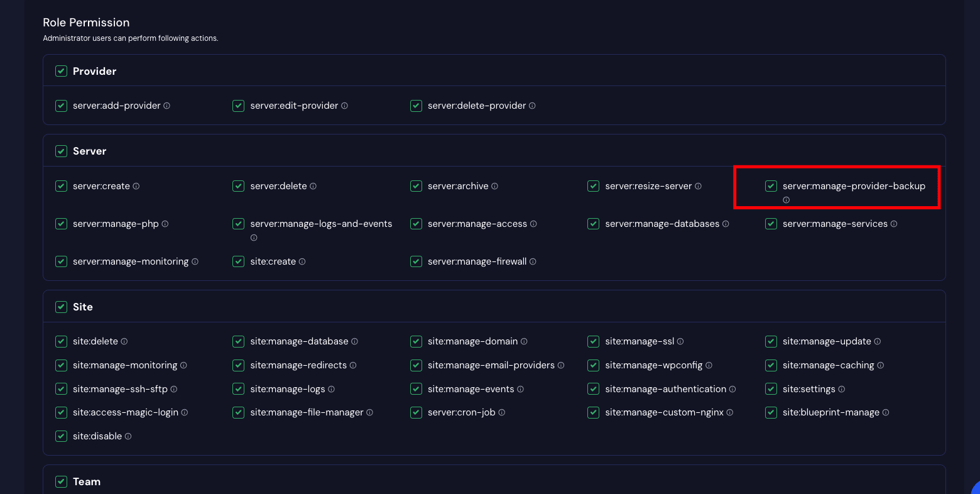980x494 pixels.
Task: Disable site:manage-custom-nginx checkbox
Action: [593, 412]
